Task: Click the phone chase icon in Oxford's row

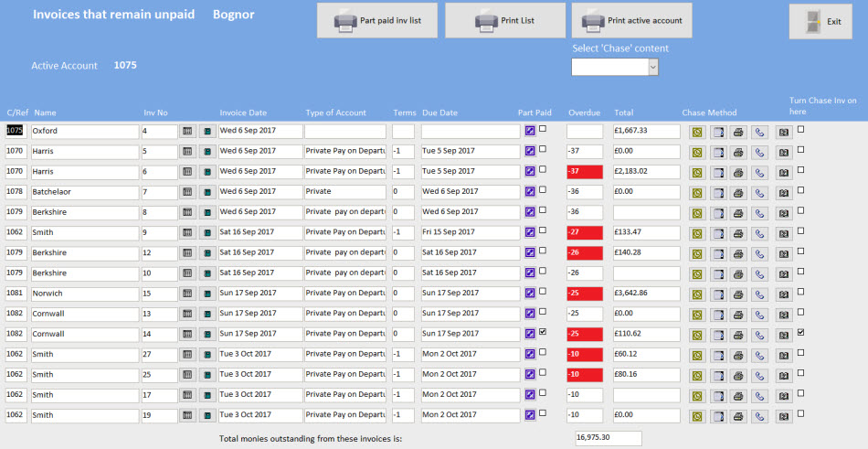Action: 760,132
